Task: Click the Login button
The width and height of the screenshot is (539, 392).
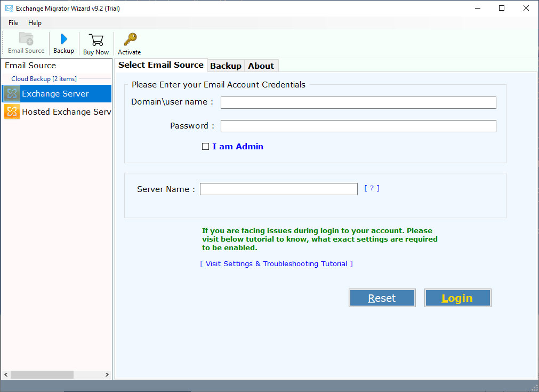Action: pos(457,298)
